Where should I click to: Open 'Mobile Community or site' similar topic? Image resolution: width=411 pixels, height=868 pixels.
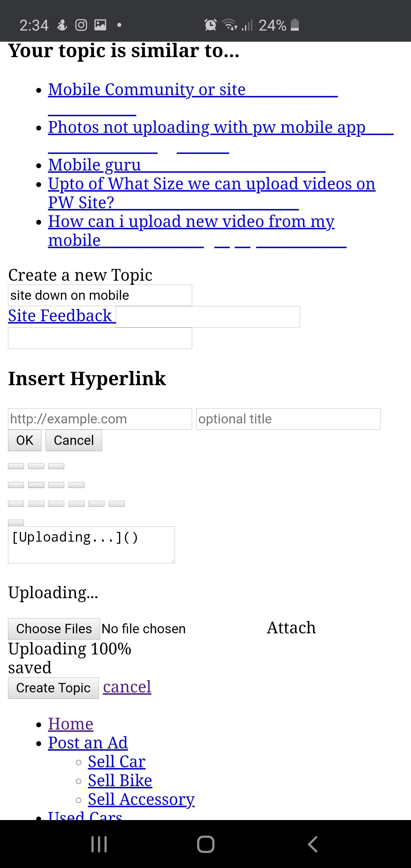147,90
